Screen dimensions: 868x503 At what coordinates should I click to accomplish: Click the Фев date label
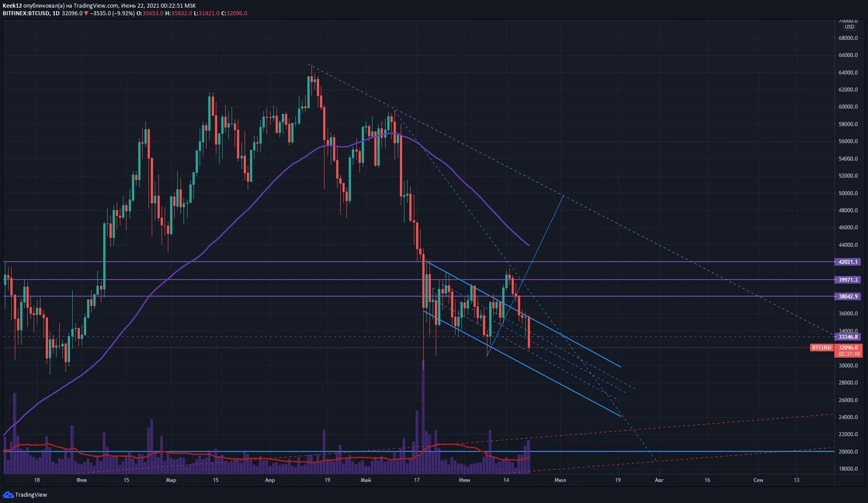click(x=82, y=480)
